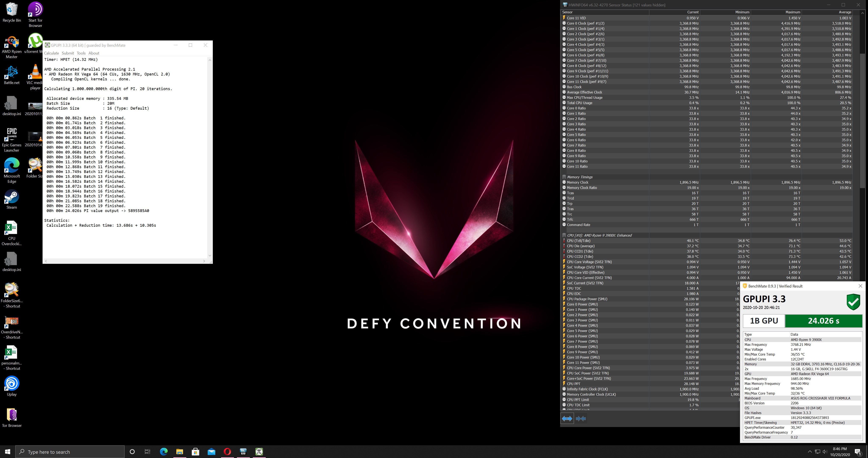The width and height of the screenshot is (868, 458).
Task: Click Current column header in HWiNFO
Action: 675,12
